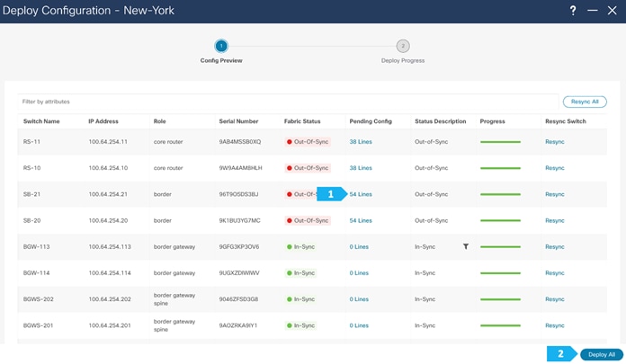Focus the Filter by attributes field

point(288,102)
